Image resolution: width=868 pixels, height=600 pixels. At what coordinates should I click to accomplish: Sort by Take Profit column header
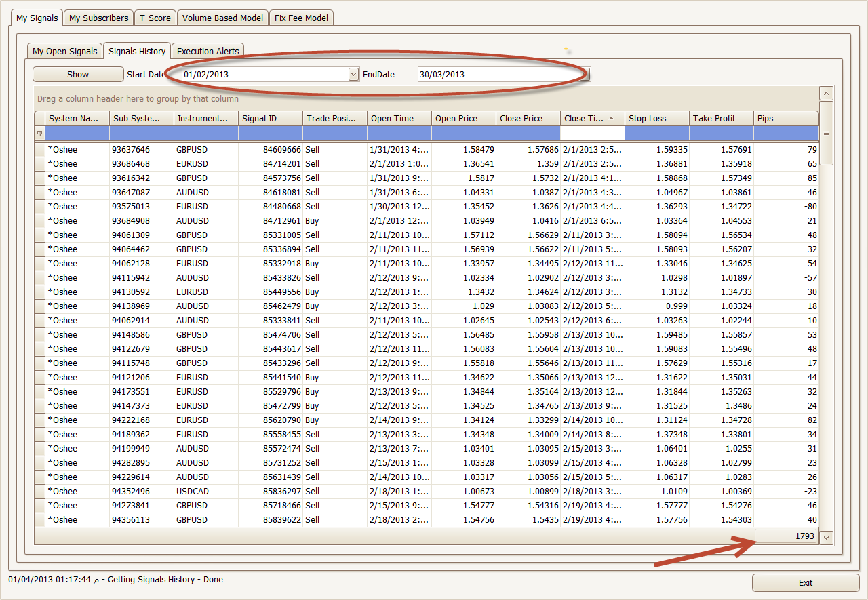pos(722,118)
